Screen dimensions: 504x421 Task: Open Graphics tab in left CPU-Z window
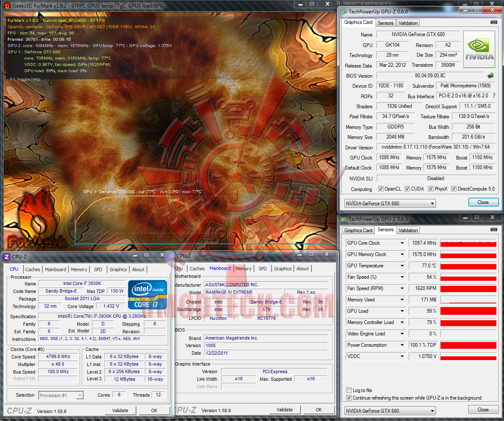118,269
